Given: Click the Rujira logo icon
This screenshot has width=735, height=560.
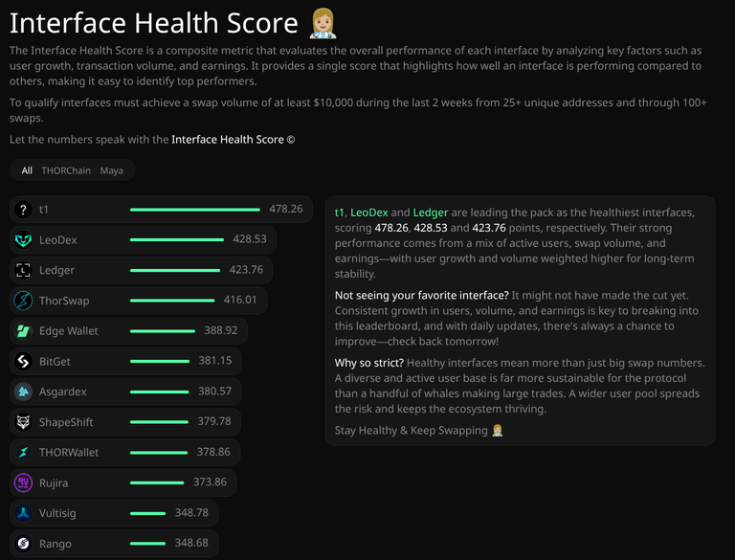Looking at the screenshot, I should (x=23, y=482).
